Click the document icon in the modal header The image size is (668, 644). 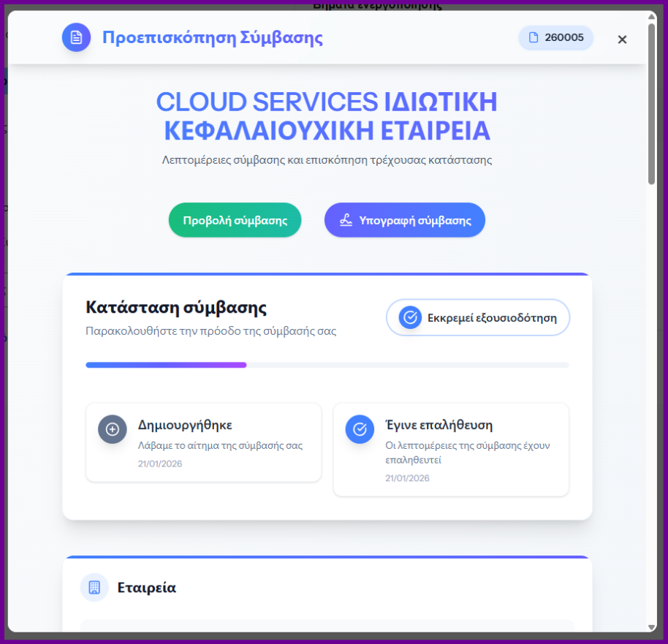coord(76,37)
